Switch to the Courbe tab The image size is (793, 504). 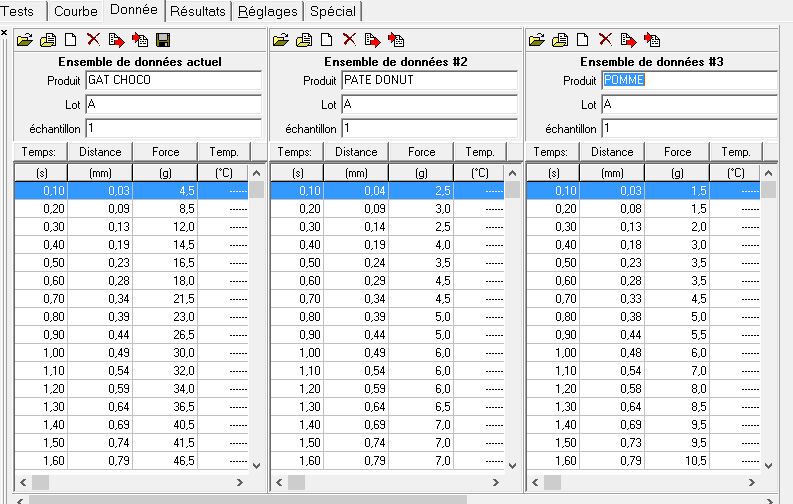[75, 11]
